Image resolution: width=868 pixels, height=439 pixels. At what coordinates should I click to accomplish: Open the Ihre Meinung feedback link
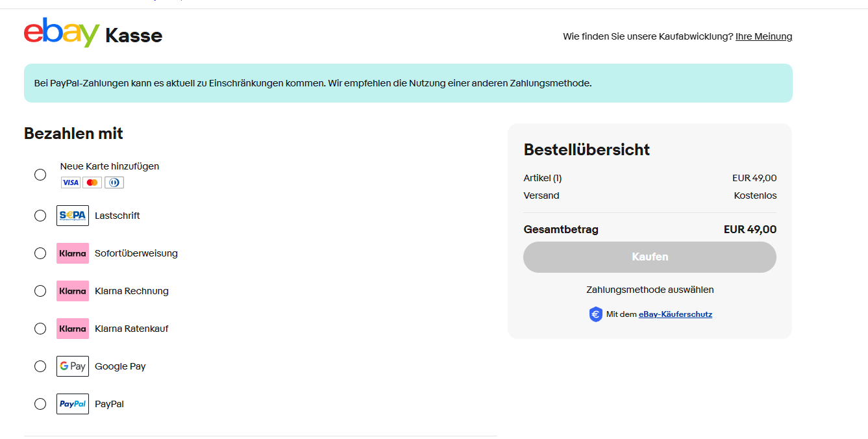tap(763, 36)
